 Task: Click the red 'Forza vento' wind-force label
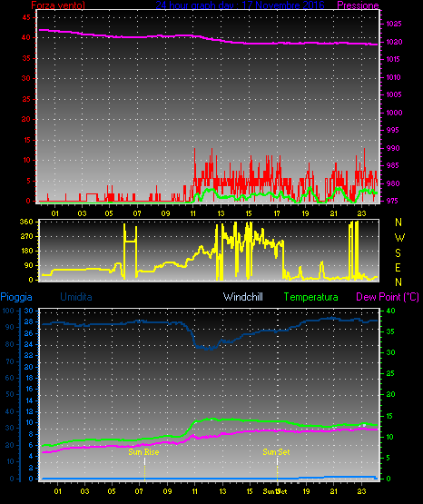coord(58,5)
